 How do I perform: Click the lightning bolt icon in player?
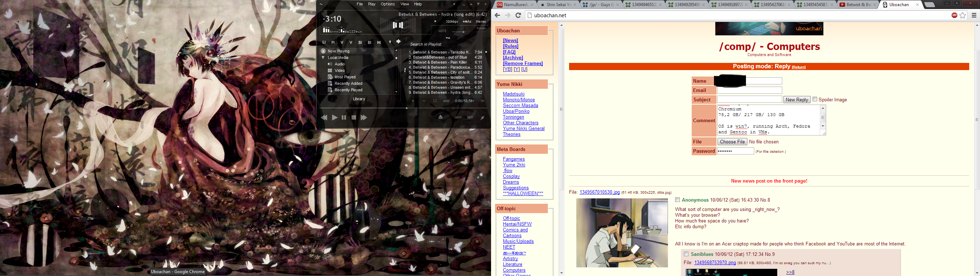tap(482, 118)
